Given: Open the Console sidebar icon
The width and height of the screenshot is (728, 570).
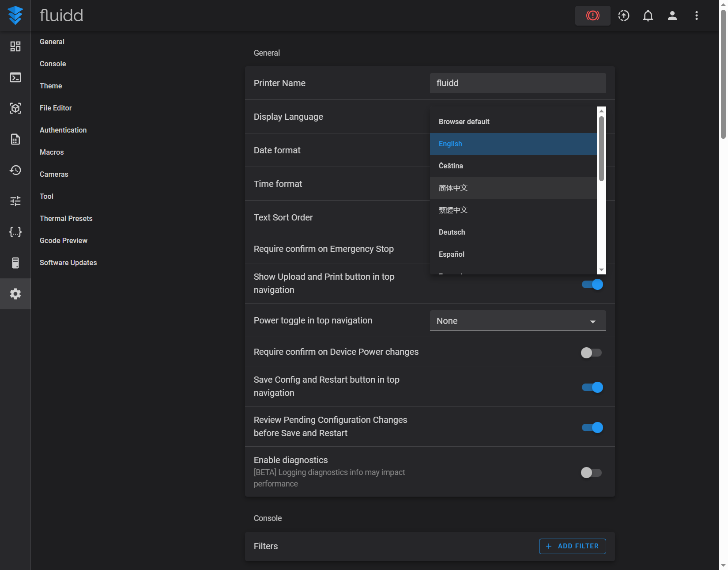Looking at the screenshot, I should click(15, 77).
